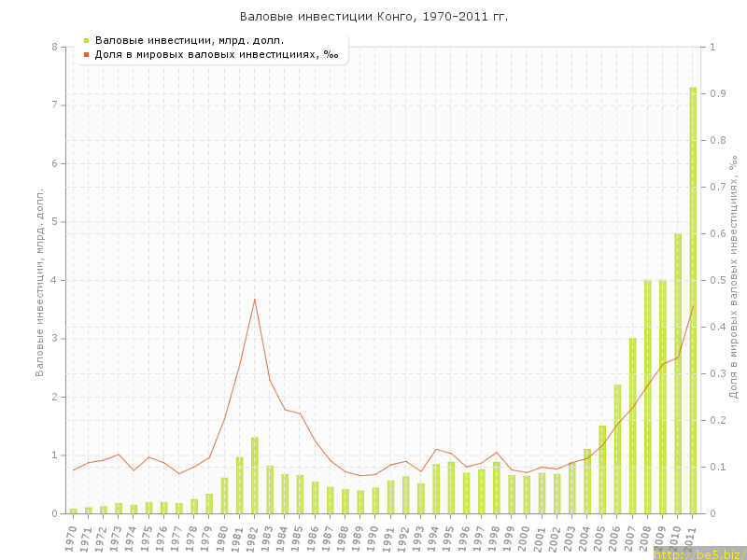The width and height of the screenshot is (747, 560).
Task: Open the be5.biz watermark link
Action: (698, 553)
